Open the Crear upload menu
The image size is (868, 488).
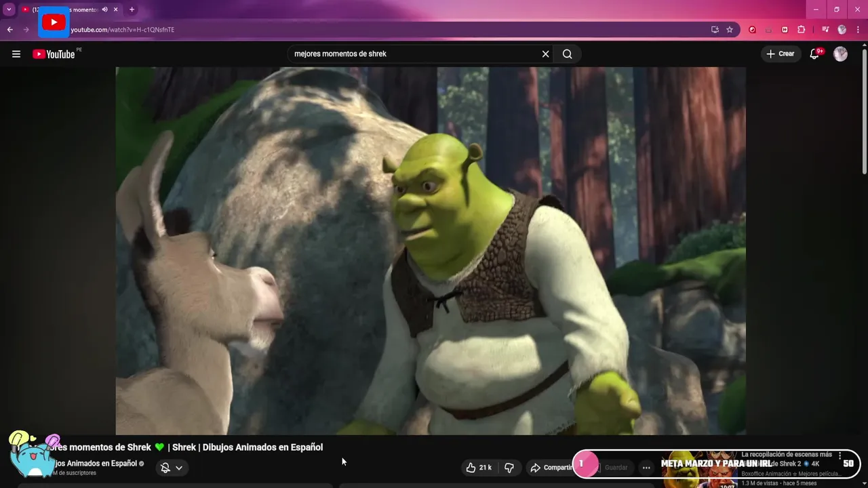click(780, 54)
